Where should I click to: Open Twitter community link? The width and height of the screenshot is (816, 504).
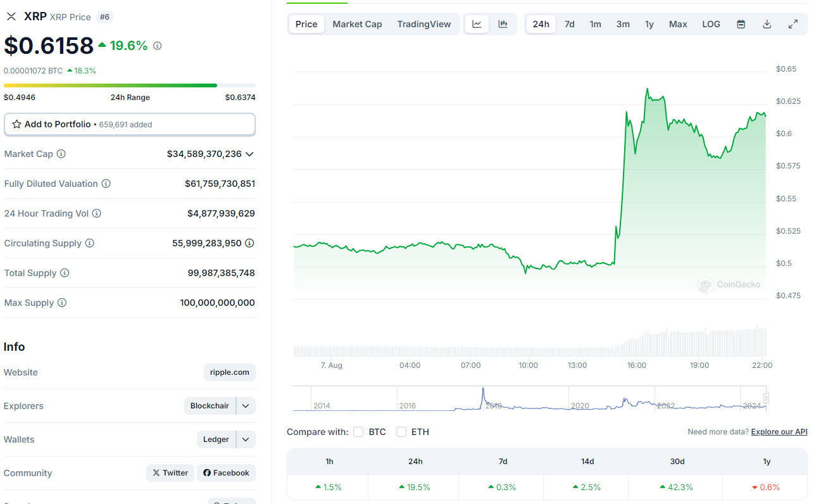170,473
